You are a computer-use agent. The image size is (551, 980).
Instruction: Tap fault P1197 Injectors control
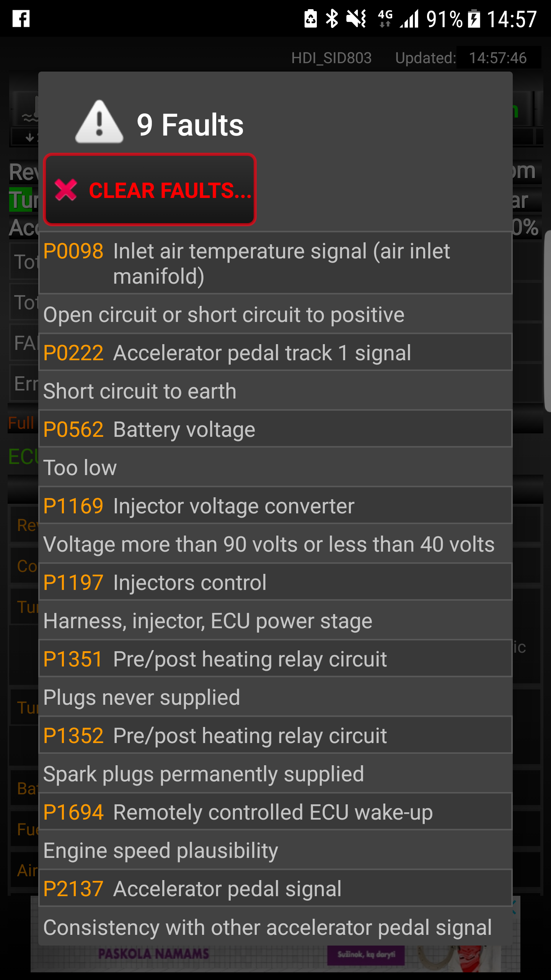(275, 582)
